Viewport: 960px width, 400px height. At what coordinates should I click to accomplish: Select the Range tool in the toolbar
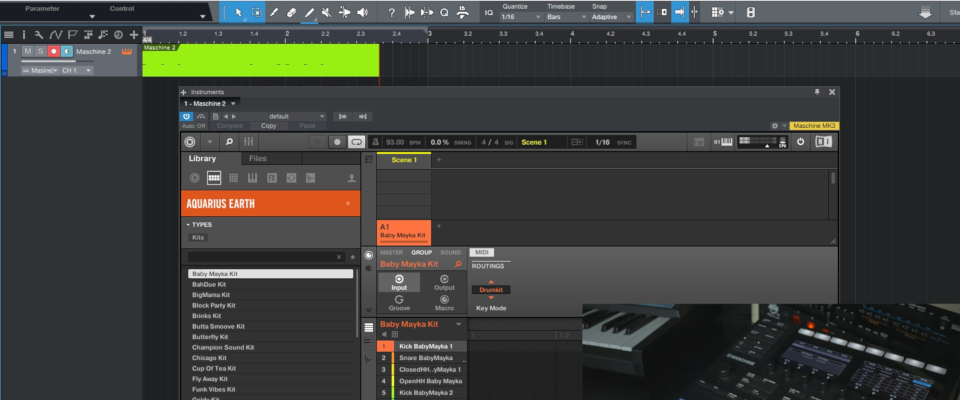(x=257, y=12)
